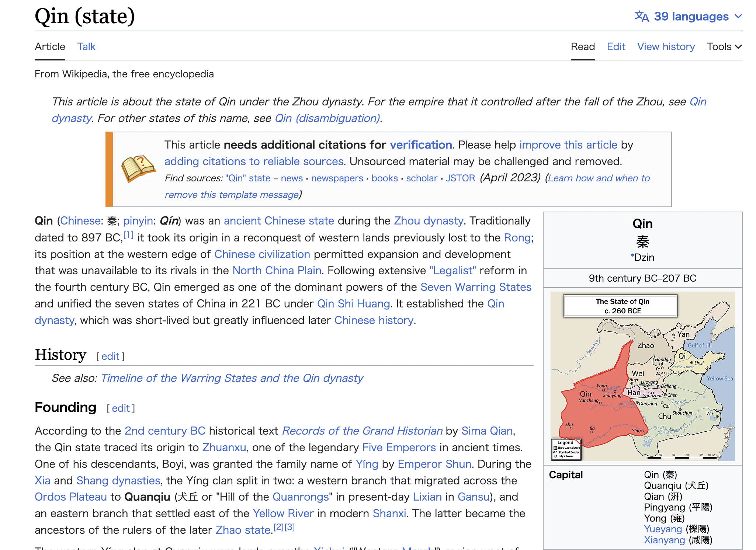Select the Read tab
The image size is (756, 550).
point(583,46)
